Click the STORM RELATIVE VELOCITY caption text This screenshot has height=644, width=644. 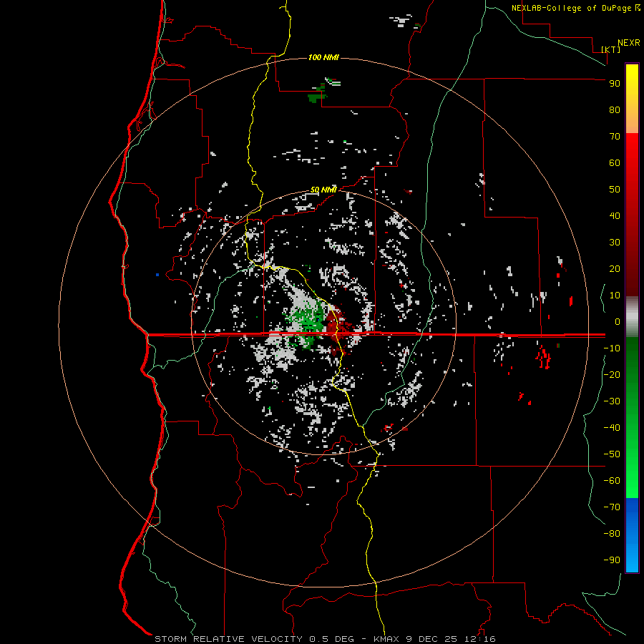pyautogui.click(x=230, y=639)
